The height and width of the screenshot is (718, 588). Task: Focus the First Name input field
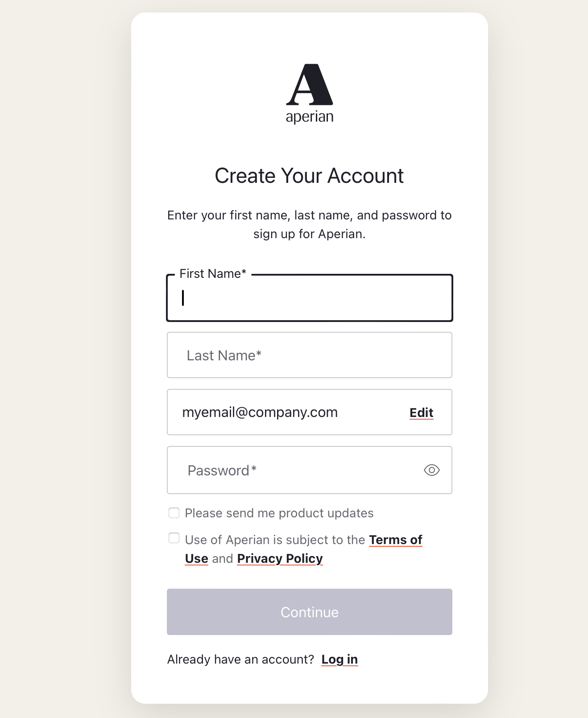coord(310,298)
